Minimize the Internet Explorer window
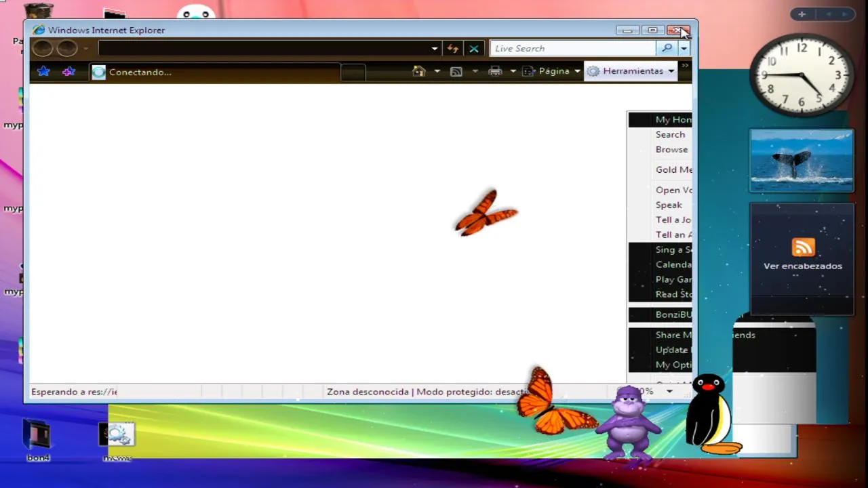 pos(627,30)
